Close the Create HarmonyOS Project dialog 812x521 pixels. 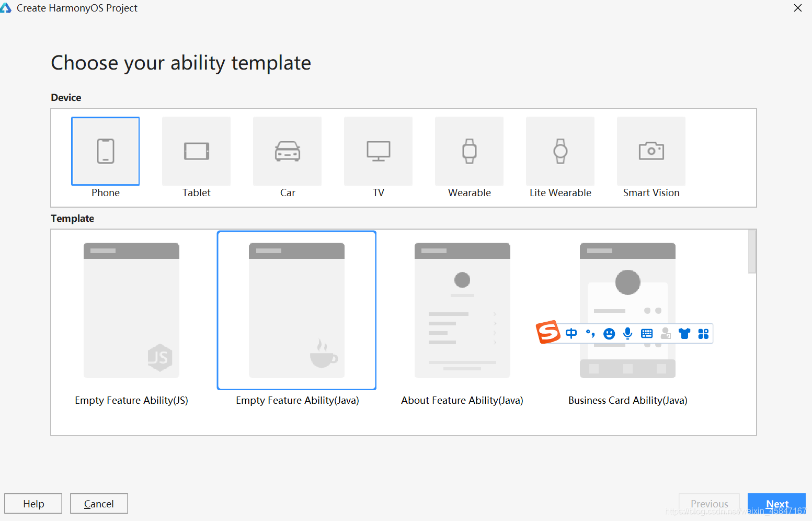(x=798, y=8)
